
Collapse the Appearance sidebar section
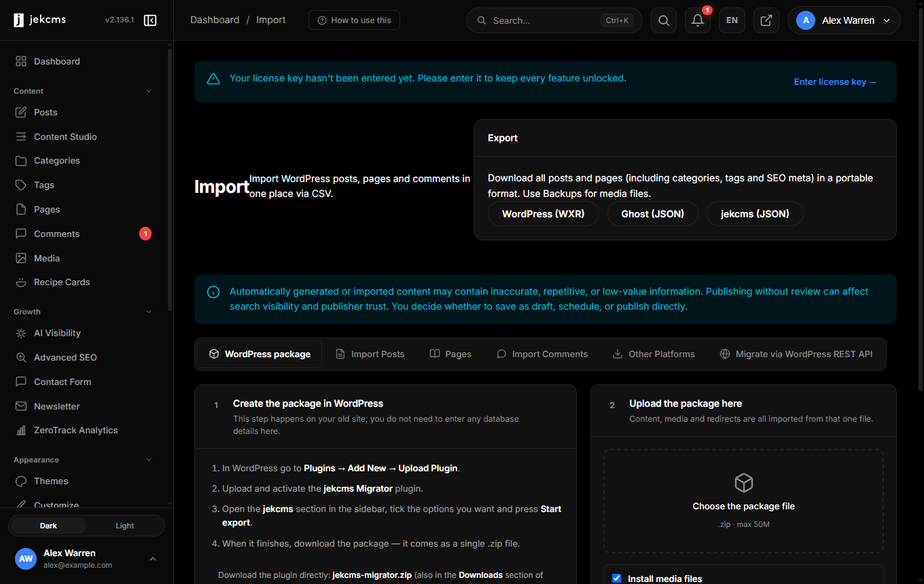click(x=149, y=460)
